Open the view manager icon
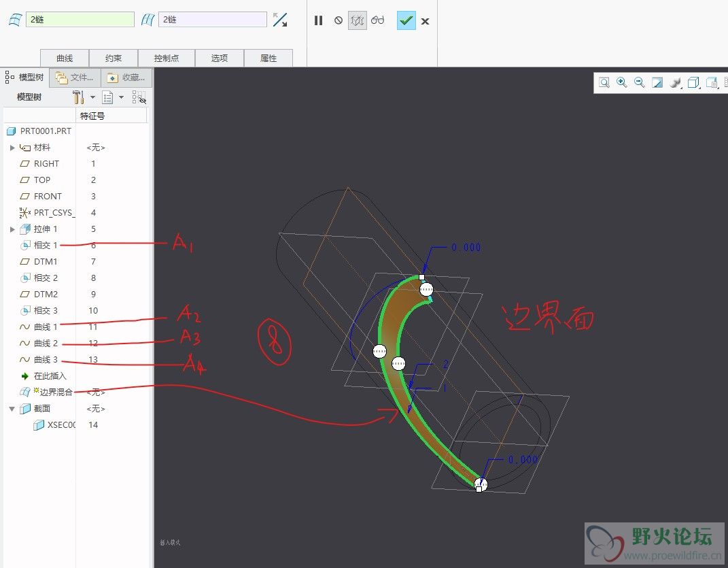The image size is (728, 568). pos(712,83)
